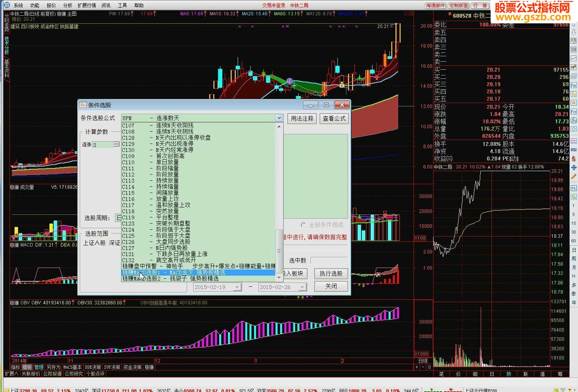Open the 系统 menu

click(18, 5)
